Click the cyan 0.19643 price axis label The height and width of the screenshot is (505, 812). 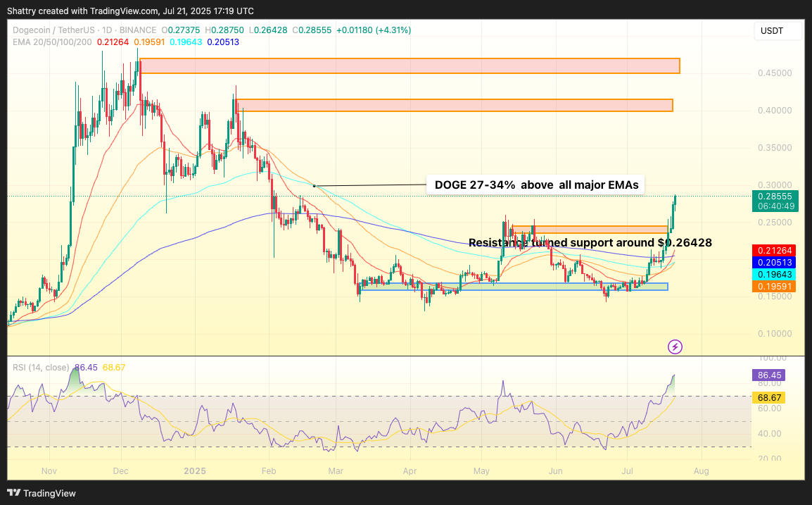point(775,274)
